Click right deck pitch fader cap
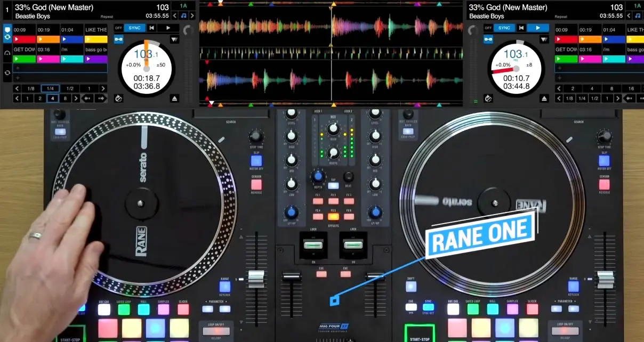644x342 pixels. [x=604, y=280]
